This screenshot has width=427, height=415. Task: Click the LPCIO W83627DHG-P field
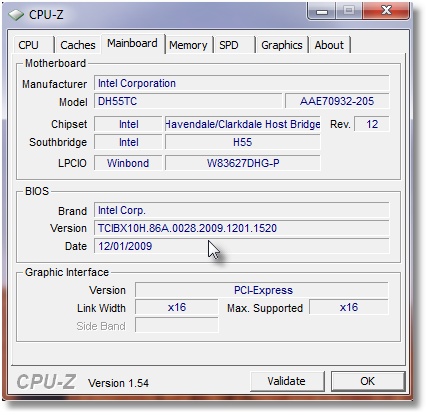(243, 163)
